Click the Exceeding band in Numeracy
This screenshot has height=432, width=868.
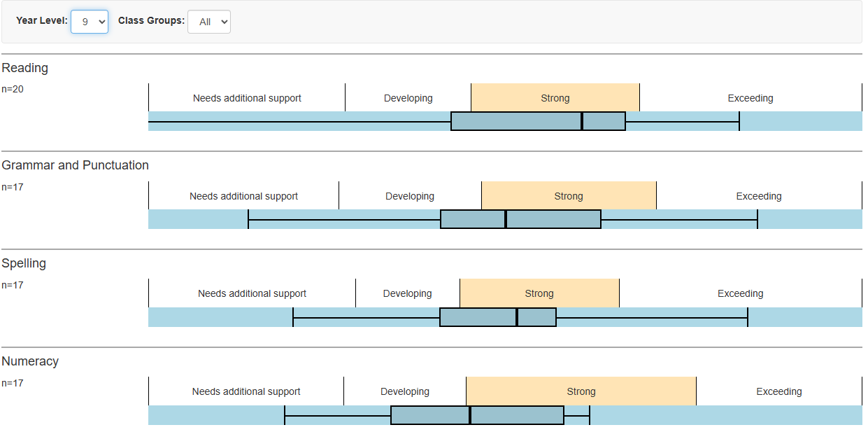779,391
